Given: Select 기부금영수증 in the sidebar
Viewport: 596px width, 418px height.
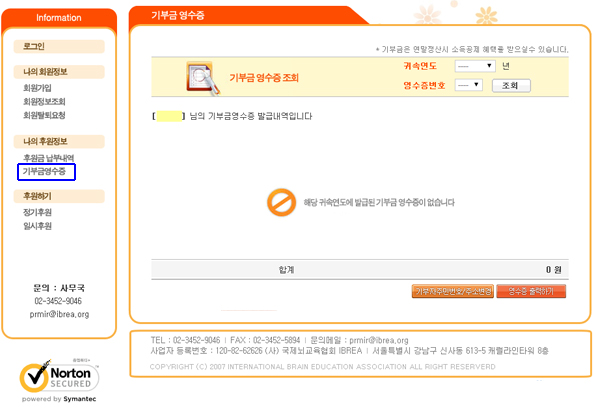Looking at the screenshot, I should click(x=44, y=171).
